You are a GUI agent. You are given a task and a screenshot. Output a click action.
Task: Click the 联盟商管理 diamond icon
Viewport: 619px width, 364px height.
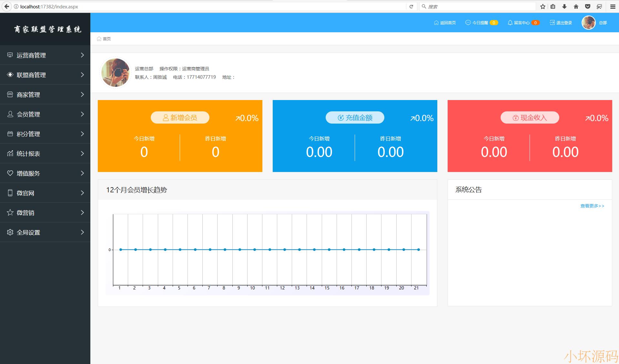tap(10, 75)
